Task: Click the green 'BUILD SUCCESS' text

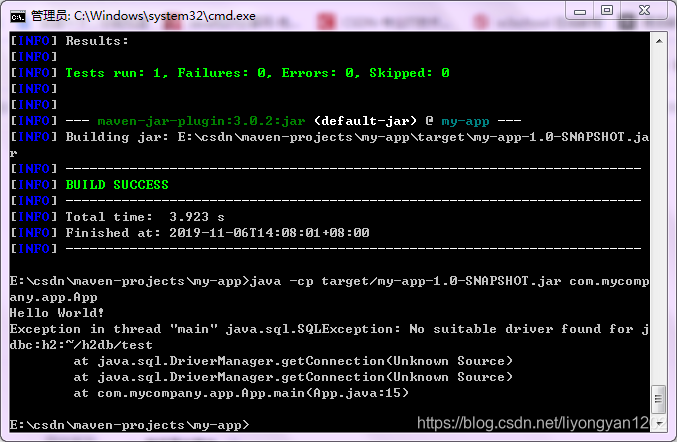Action: pyautogui.click(x=117, y=185)
